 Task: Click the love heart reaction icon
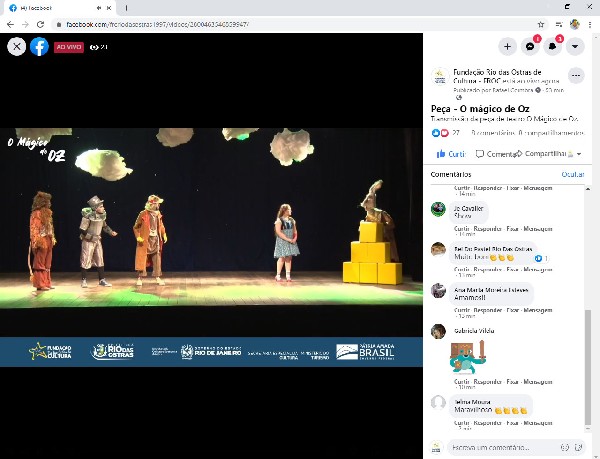[x=444, y=133]
